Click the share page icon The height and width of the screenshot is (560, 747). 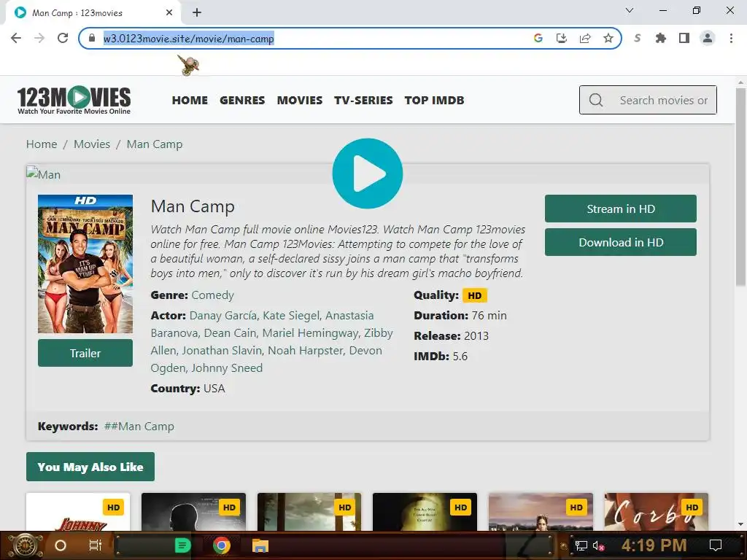(584, 38)
